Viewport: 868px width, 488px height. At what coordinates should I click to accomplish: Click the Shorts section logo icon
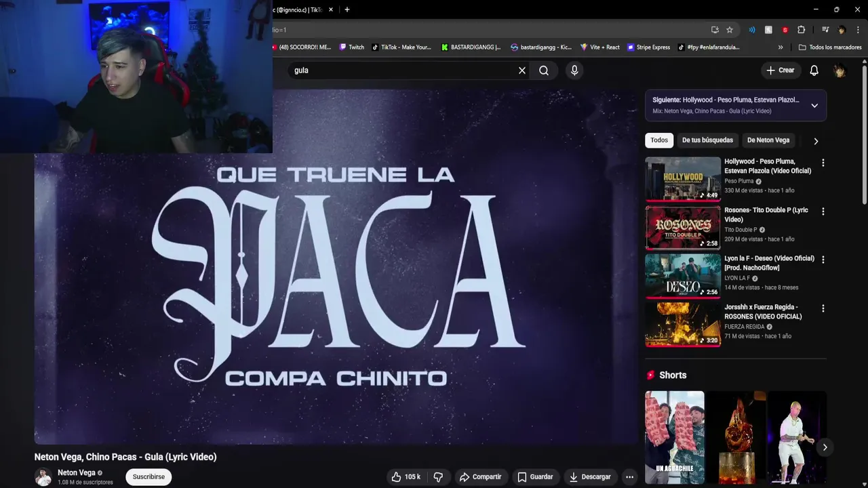(x=650, y=375)
